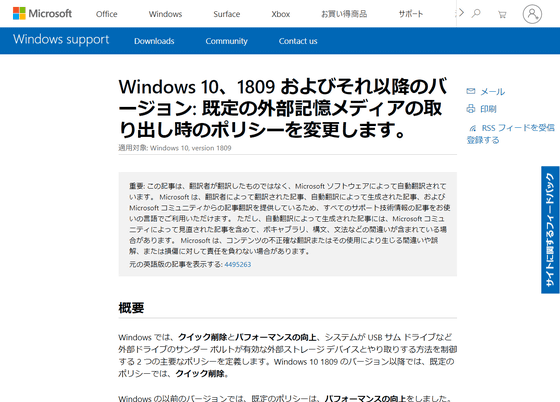Click the printer icon

click(471, 109)
